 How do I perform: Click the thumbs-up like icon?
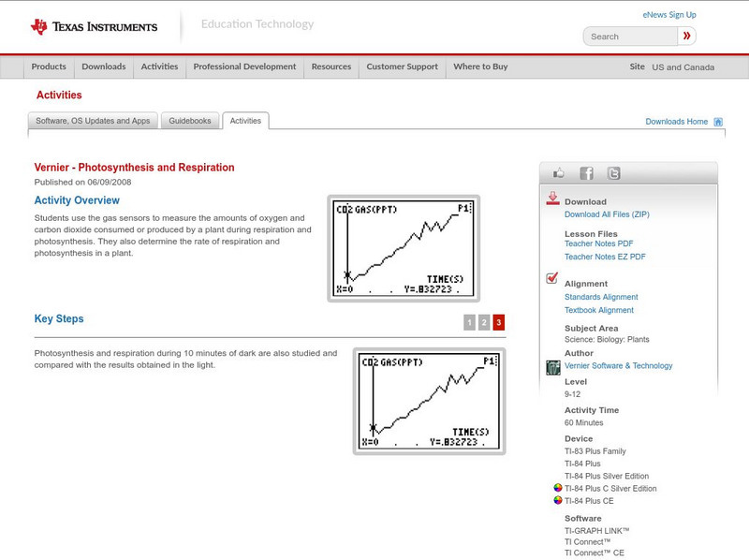[558, 173]
